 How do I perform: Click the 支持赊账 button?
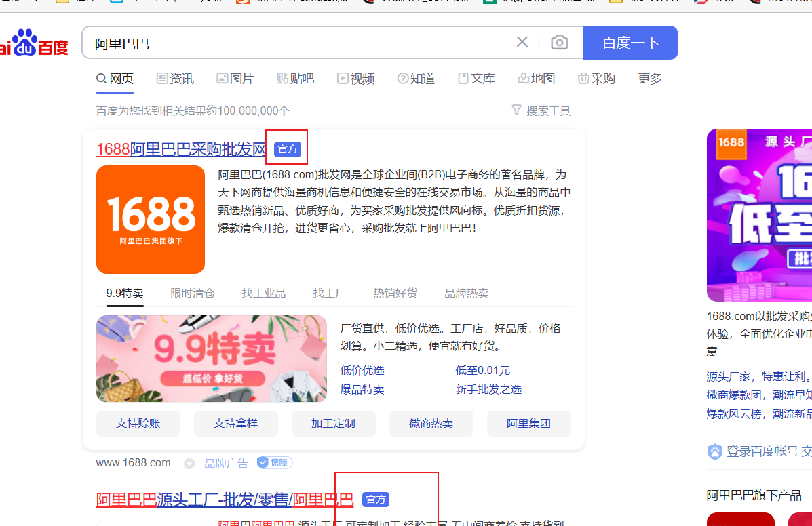click(138, 424)
